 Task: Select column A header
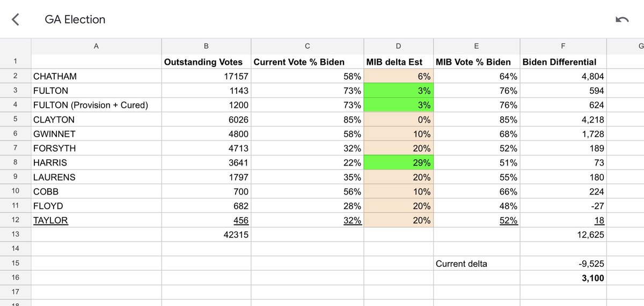(97, 46)
